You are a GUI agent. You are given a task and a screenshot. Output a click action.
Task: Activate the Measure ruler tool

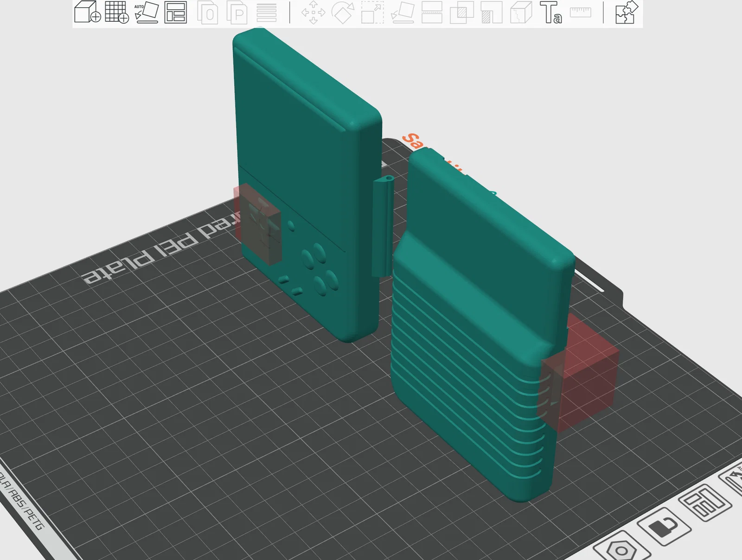[x=581, y=12]
